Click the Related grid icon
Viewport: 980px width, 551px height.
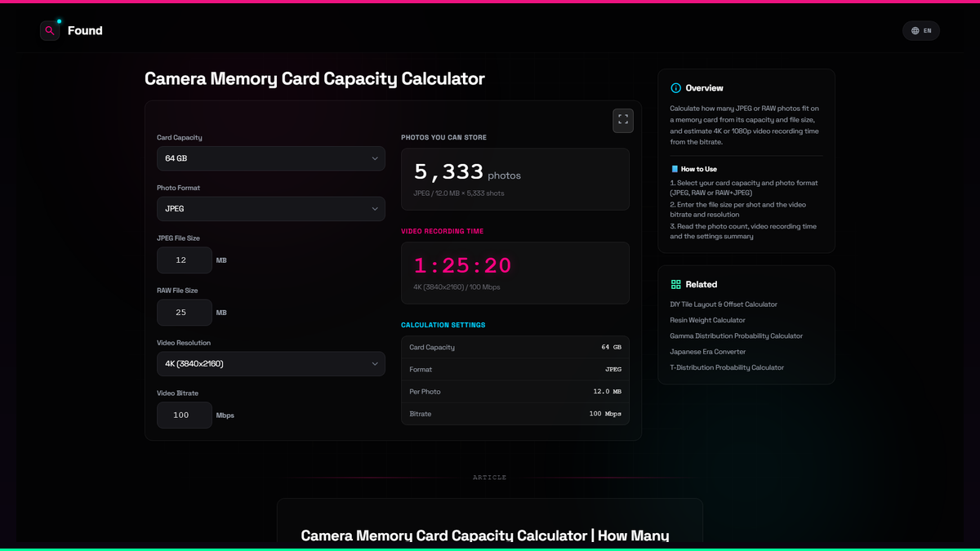pyautogui.click(x=675, y=285)
